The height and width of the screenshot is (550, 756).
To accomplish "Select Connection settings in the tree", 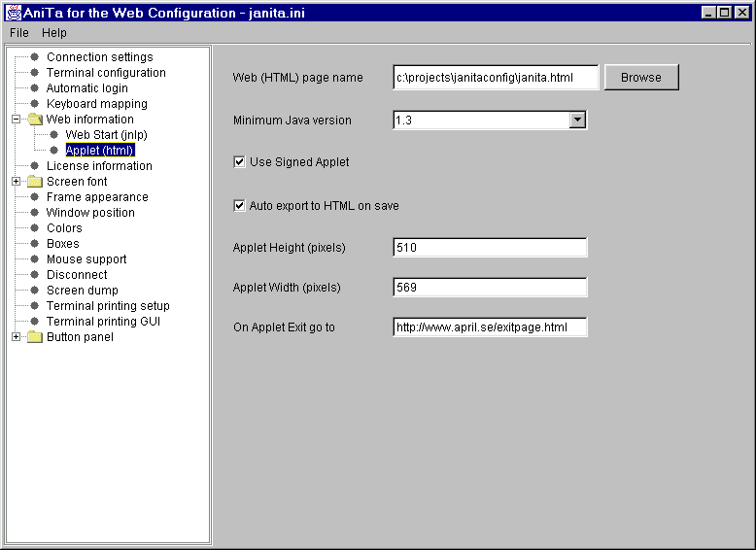I will point(99,57).
